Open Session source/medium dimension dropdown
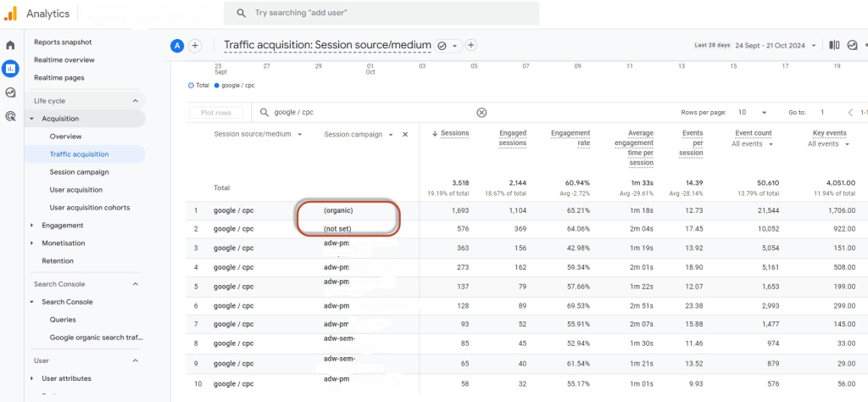The height and width of the screenshot is (402, 868). 299,135
